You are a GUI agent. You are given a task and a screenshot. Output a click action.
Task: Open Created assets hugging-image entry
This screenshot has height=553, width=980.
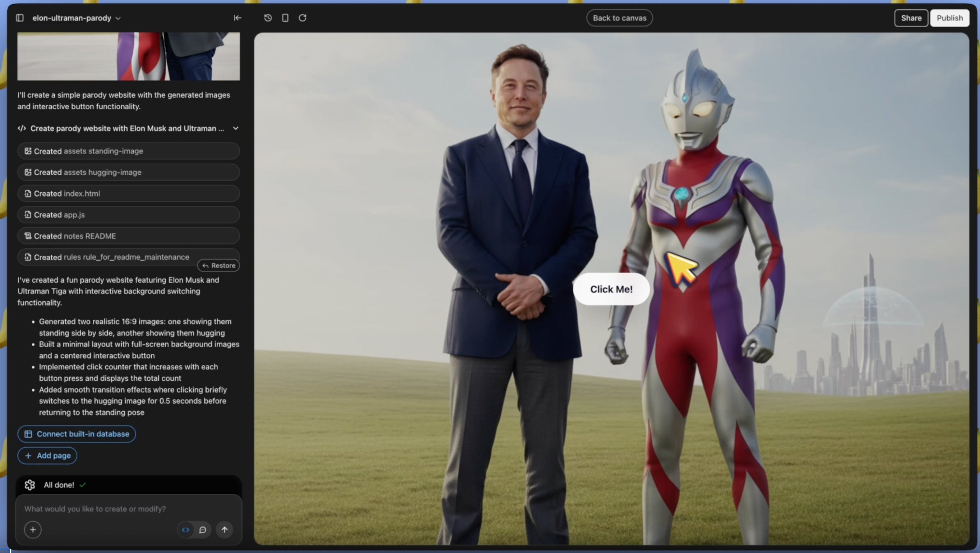tap(129, 172)
